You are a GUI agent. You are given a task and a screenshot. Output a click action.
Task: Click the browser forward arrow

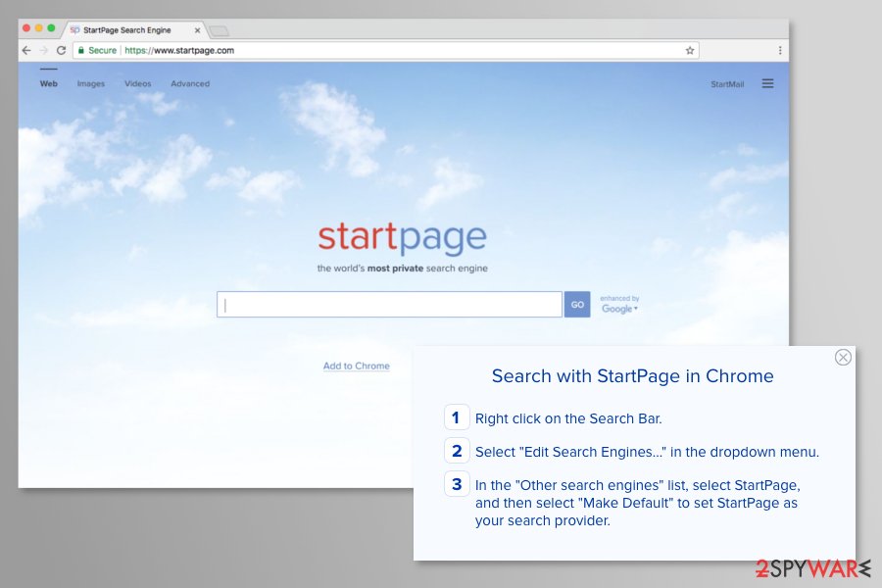click(x=44, y=50)
